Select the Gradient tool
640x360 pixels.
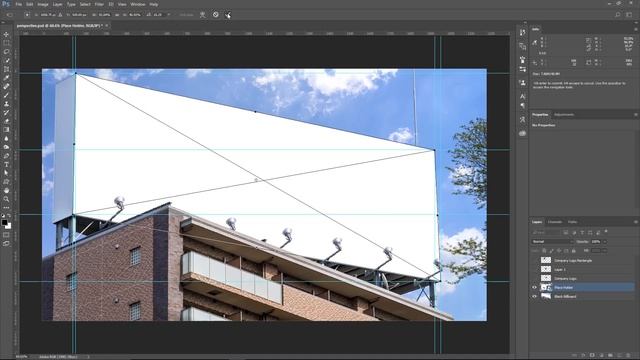pyautogui.click(x=6, y=129)
